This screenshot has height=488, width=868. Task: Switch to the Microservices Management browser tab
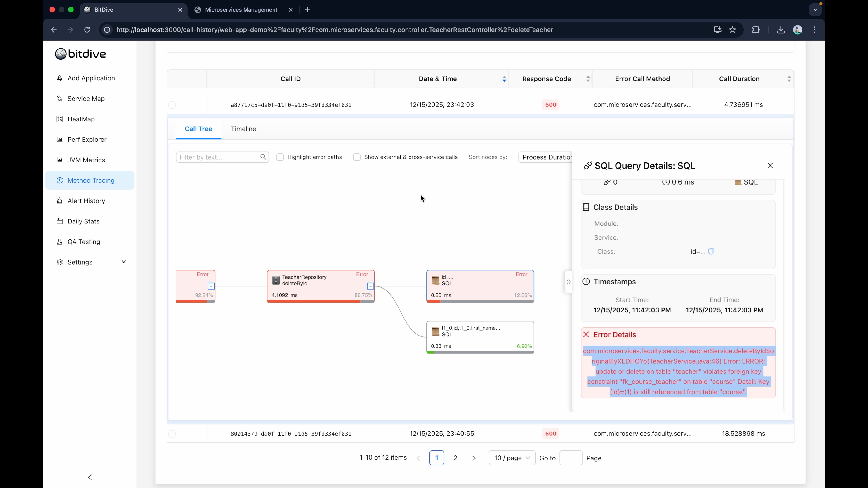240,9
